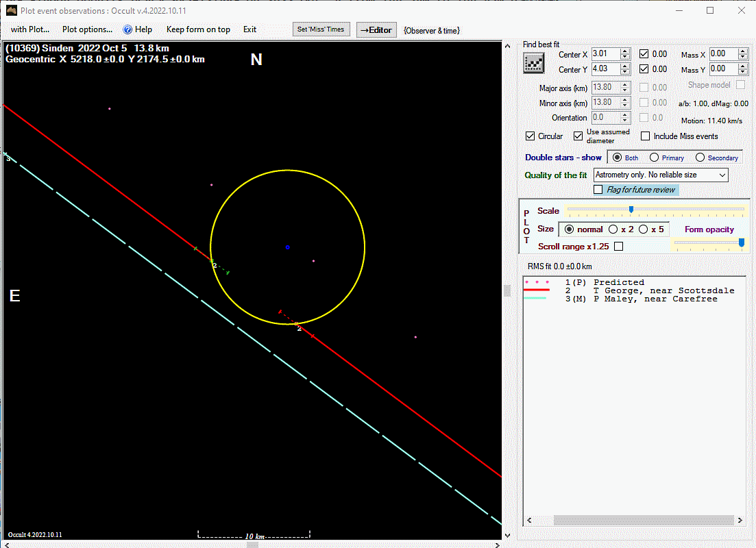Open the with Plot... menu
756x548 pixels.
30,29
